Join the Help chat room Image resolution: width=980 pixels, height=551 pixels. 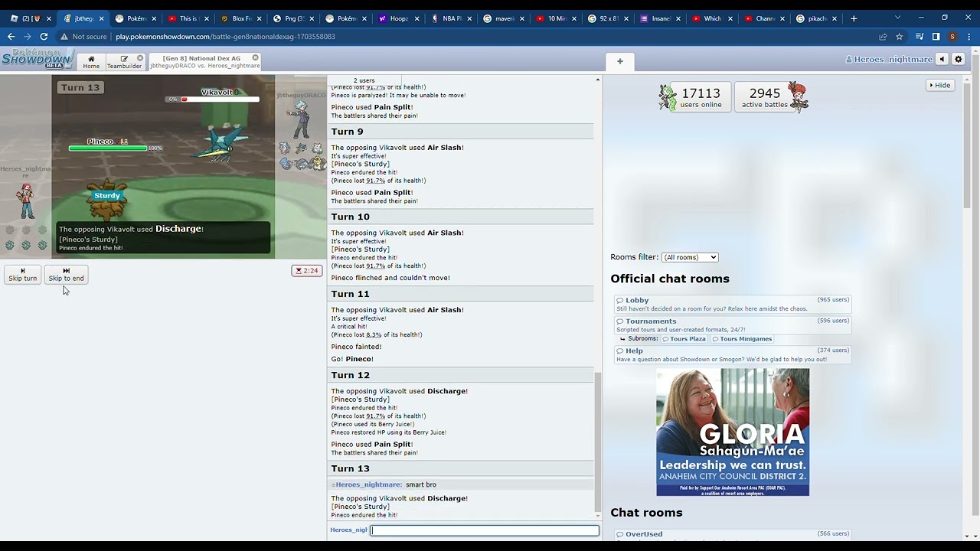click(x=733, y=355)
